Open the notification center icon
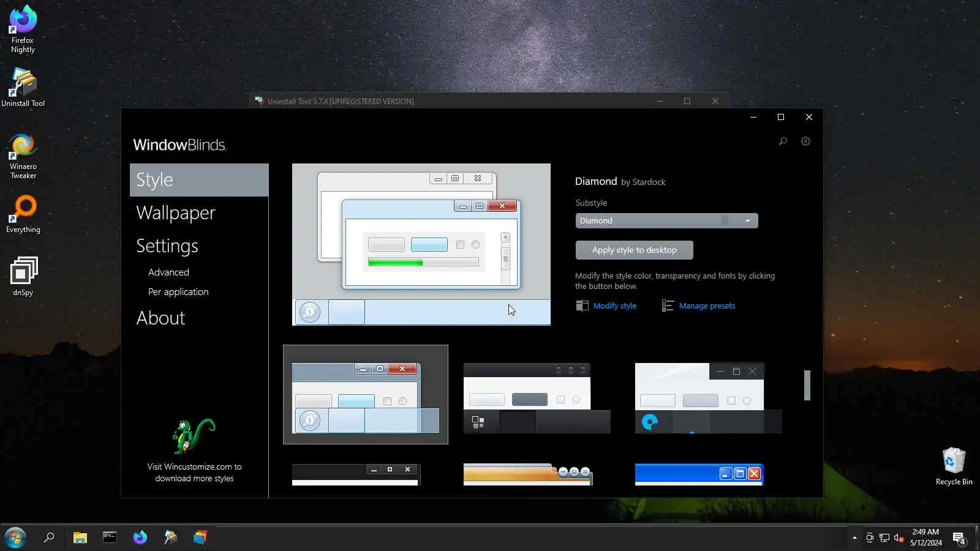This screenshot has width=980, height=551. coord(959,538)
